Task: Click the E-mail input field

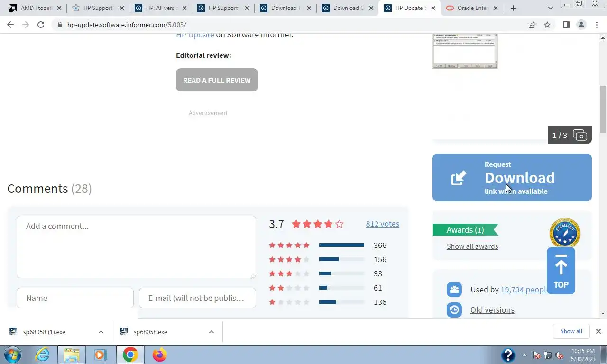Action: pyautogui.click(x=197, y=298)
